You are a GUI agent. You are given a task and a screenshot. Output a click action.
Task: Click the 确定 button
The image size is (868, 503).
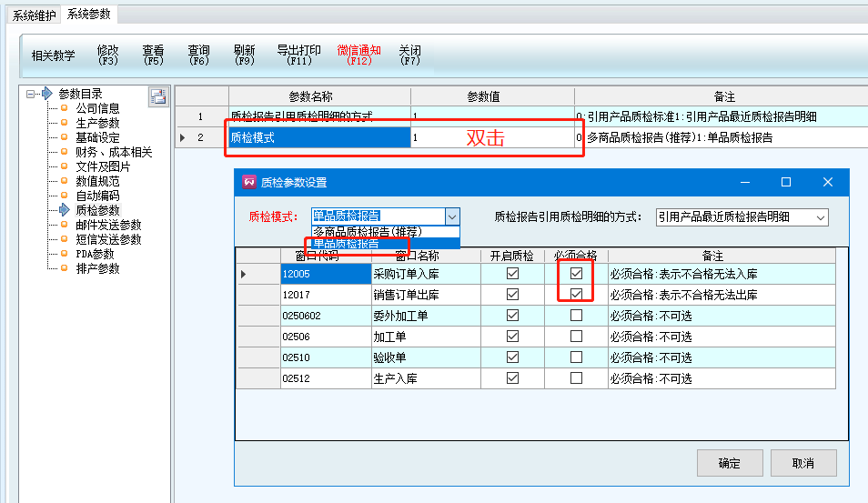(729, 463)
